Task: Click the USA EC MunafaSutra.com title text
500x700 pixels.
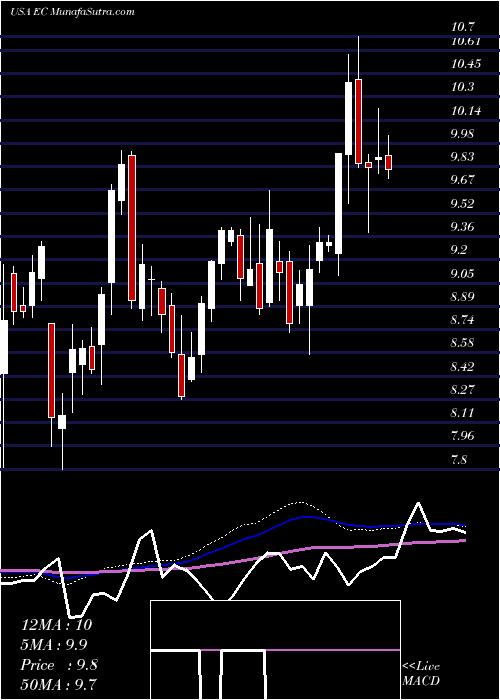Action: pos(72,12)
